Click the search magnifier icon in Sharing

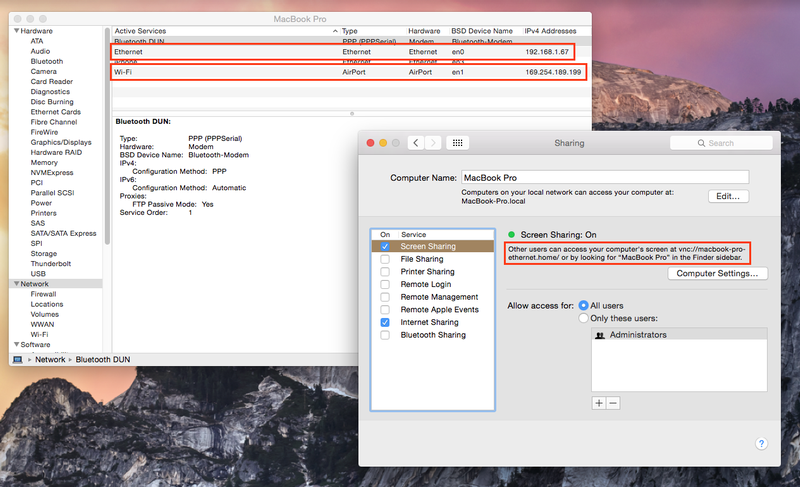point(702,143)
